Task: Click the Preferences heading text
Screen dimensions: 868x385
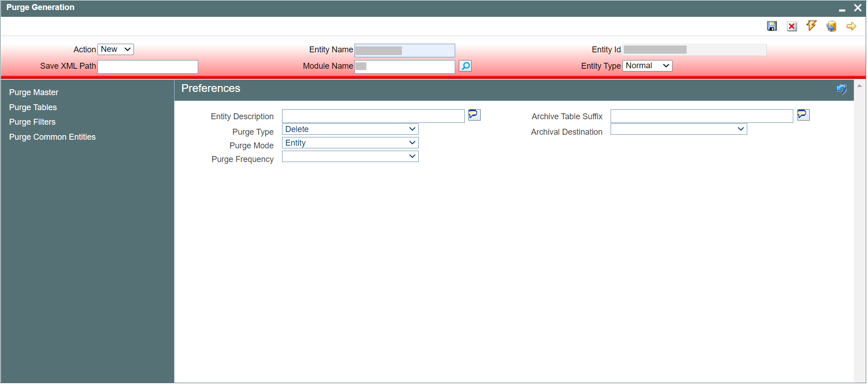Action: click(x=211, y=88)
